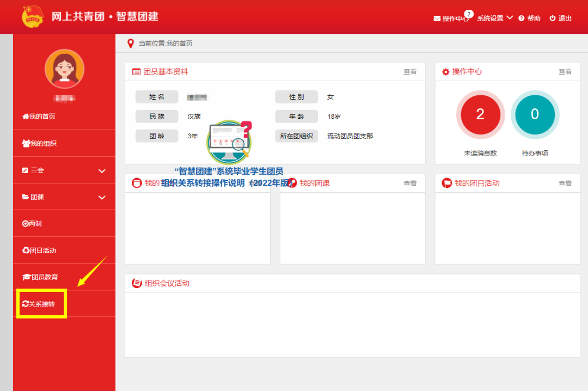Select 团员教育 from the sidebar

[x=40, y=277]
